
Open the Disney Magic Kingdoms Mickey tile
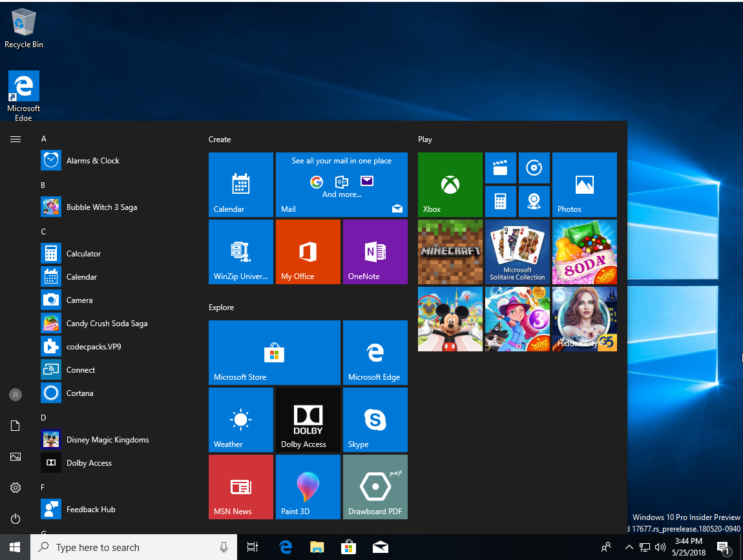(450, 319)
